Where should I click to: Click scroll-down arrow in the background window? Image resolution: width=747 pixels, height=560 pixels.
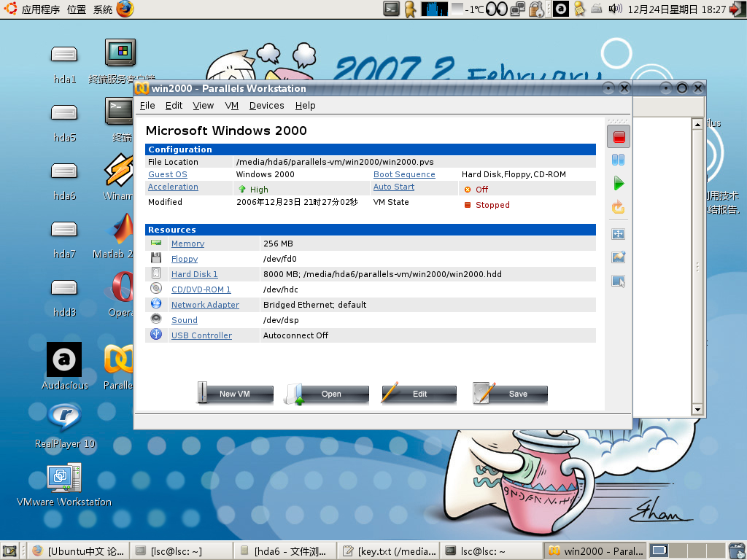(x=697, y=410)
